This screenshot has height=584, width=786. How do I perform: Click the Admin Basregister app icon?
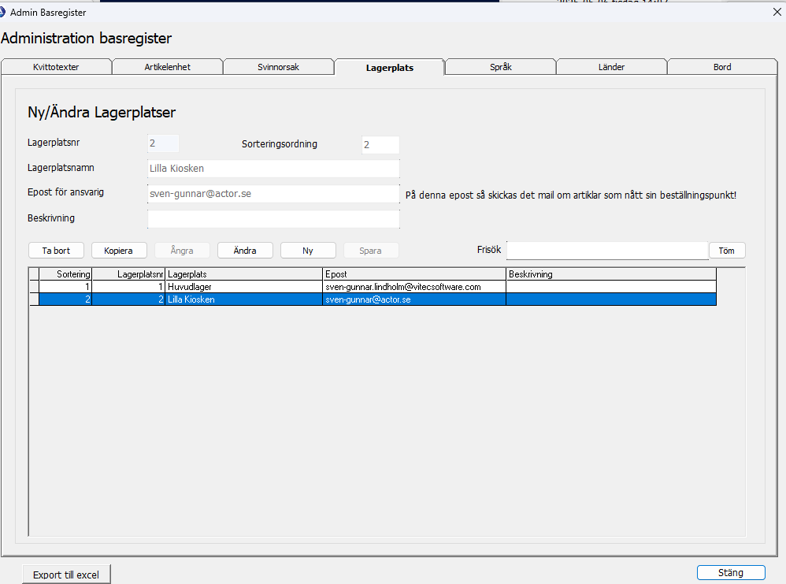(2, 12)
